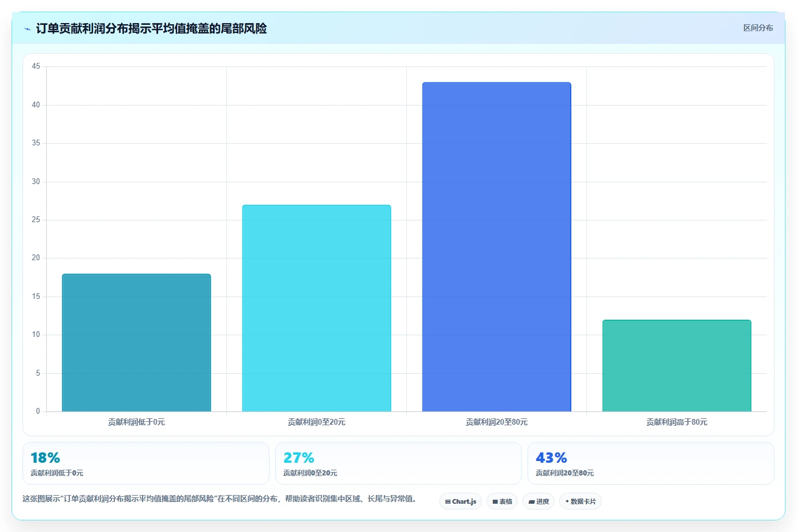Click y-axis value 20
797x532 pixels.
pyautogui.click(x=36, y=258)
